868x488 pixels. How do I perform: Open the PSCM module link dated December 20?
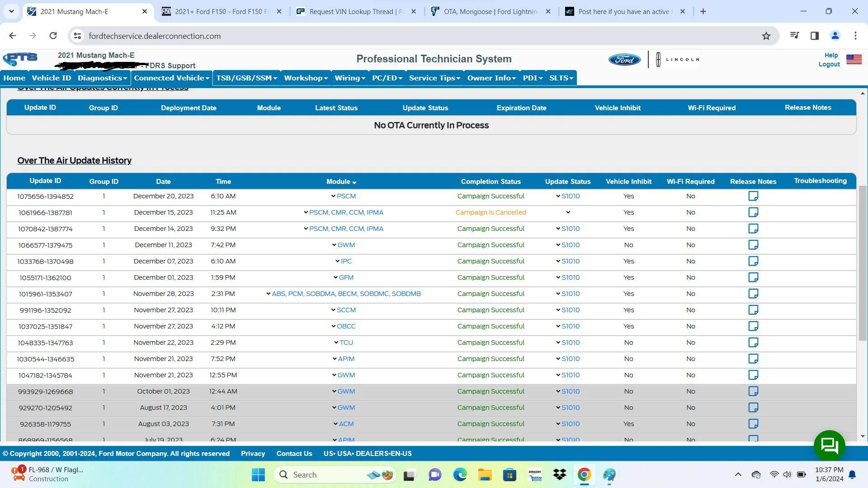click(x=346, y=196)
